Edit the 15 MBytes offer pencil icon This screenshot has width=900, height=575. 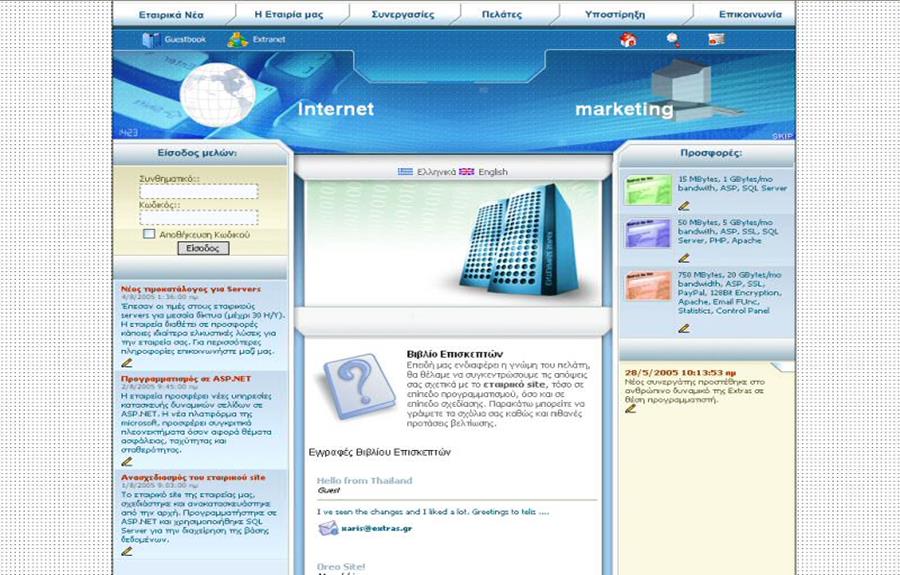(684, 206)
